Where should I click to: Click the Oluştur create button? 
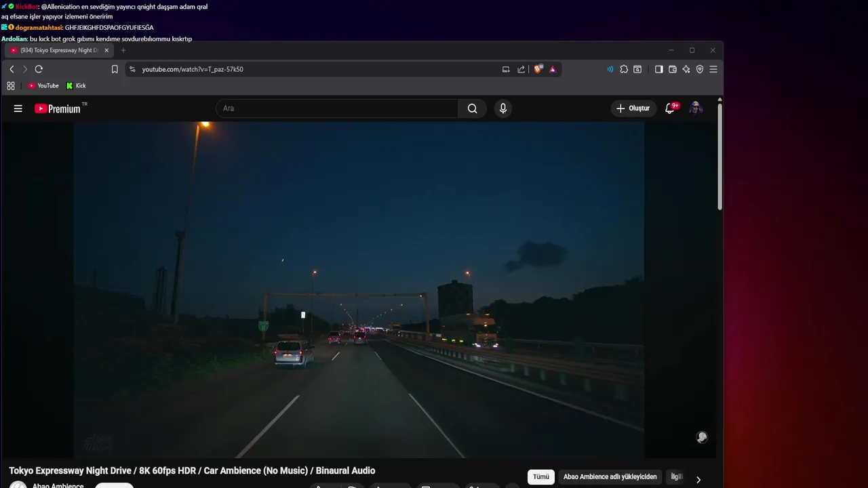click(x=633, y=108)
